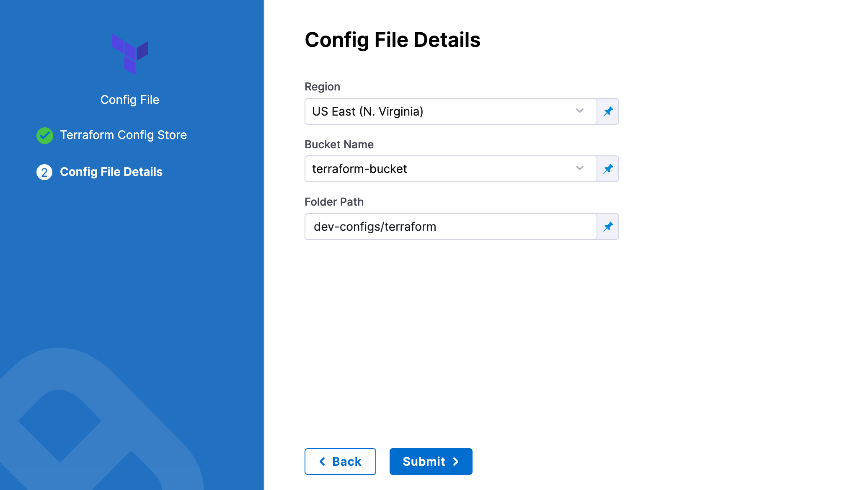Focus the Folder Path text input
868x490 pixels.
click(450, 227)
